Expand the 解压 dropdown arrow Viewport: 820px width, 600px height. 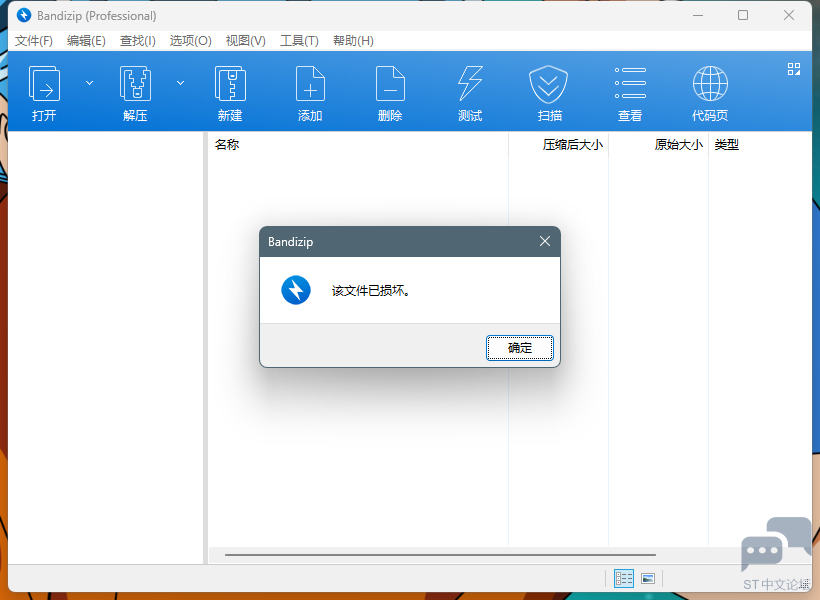(x=180, y=83)
